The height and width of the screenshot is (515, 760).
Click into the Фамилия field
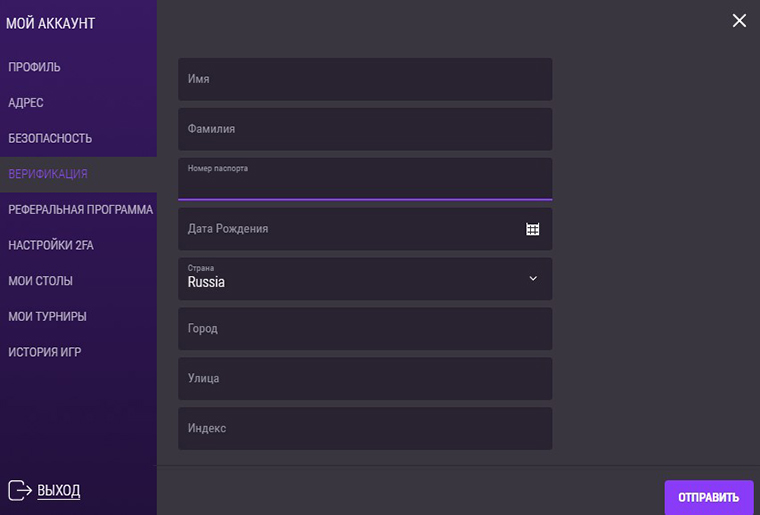[365, 129]
